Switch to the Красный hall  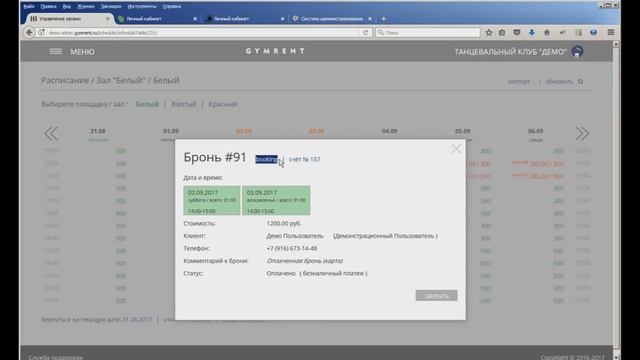(222, 104)
